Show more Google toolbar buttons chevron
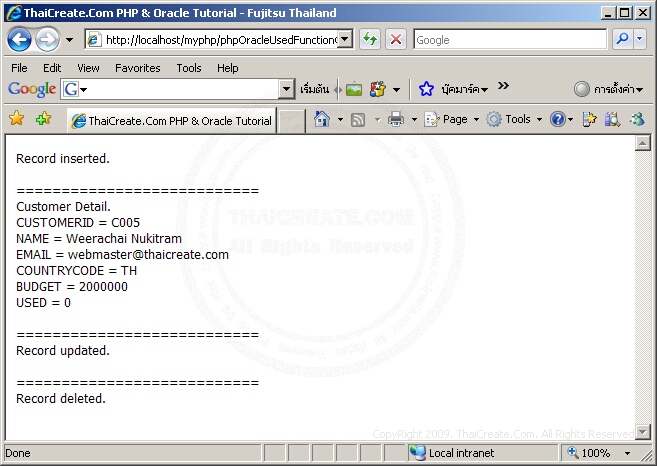Image resolution: width=657 pixels, height=466 pixels. pyautogui.click(x=503, y=86)
